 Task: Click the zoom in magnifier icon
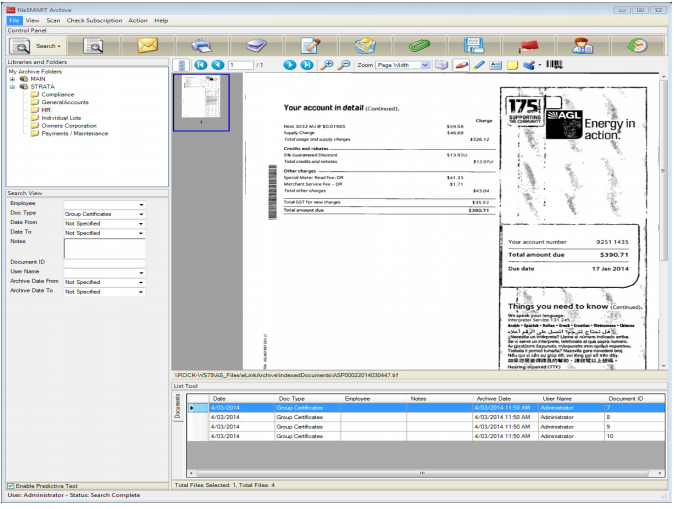(326, 64)
